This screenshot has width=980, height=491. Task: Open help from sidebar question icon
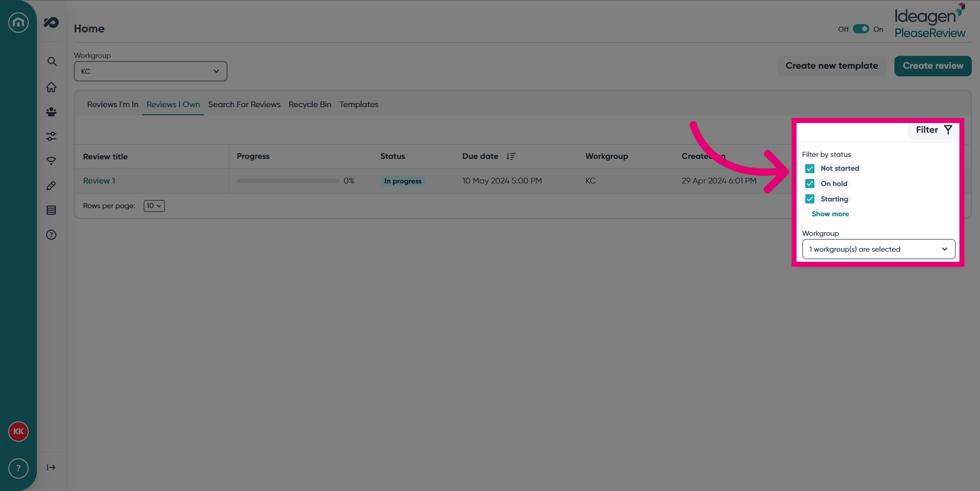(51, 235)
